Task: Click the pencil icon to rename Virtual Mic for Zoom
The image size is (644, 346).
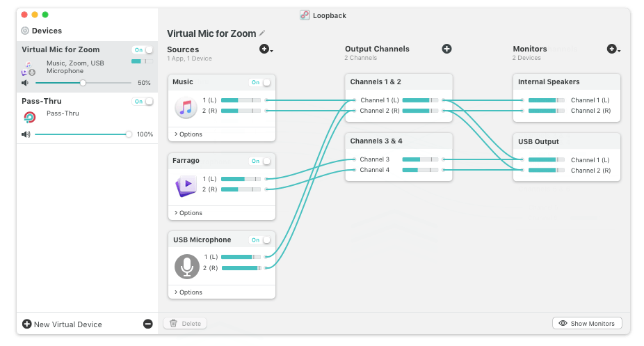Action: pos(261,33)
